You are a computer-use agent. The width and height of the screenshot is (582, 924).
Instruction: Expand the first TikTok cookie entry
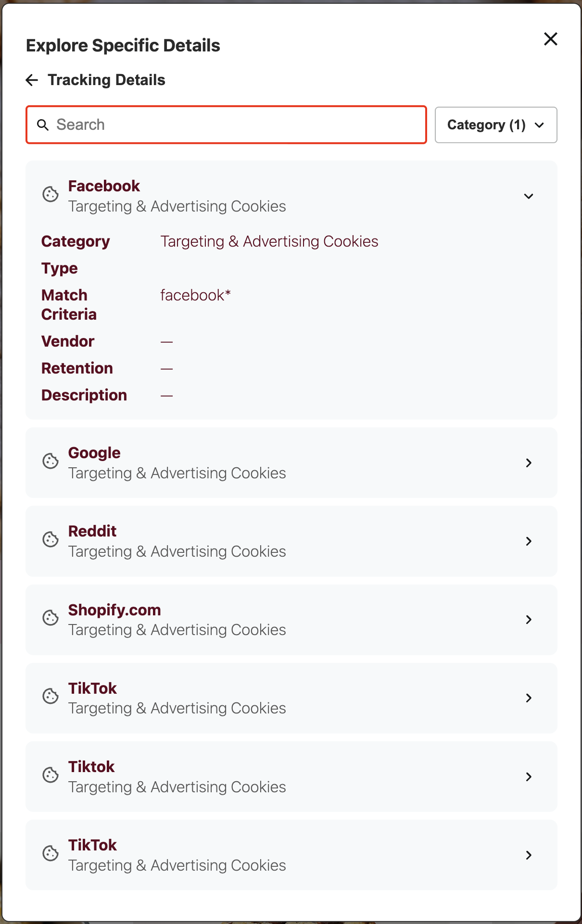[529, 698]
